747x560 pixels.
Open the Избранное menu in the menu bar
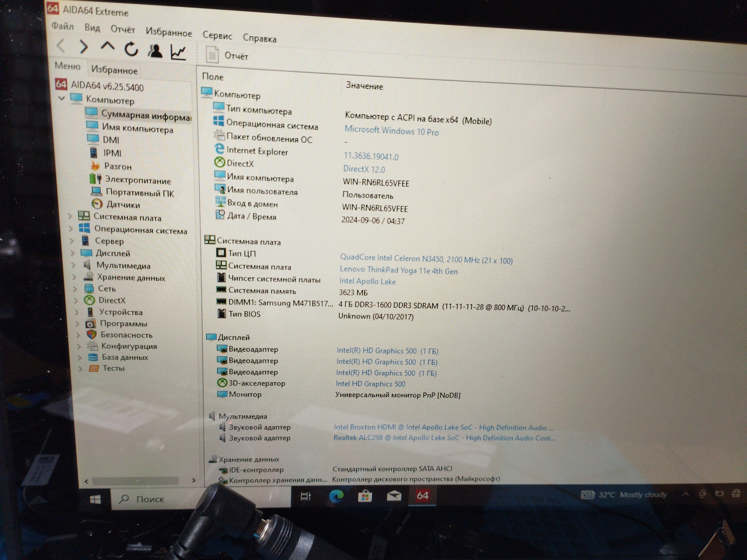pos(169,32)
